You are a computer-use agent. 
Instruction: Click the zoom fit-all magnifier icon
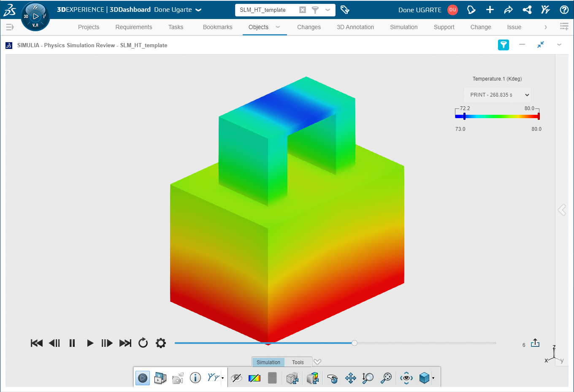[386, 378]
